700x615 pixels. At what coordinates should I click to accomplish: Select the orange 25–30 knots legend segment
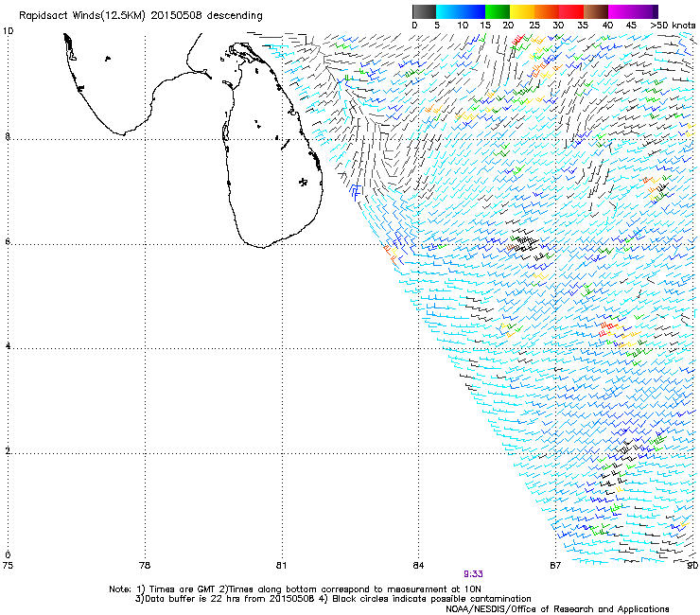click(547, 11)
